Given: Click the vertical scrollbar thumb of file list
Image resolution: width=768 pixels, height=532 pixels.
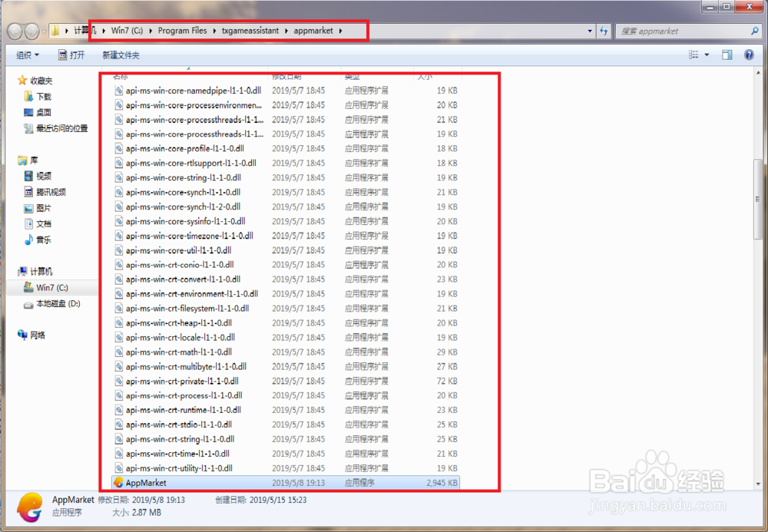Looking at the screenshot, I should coord(758,199).
